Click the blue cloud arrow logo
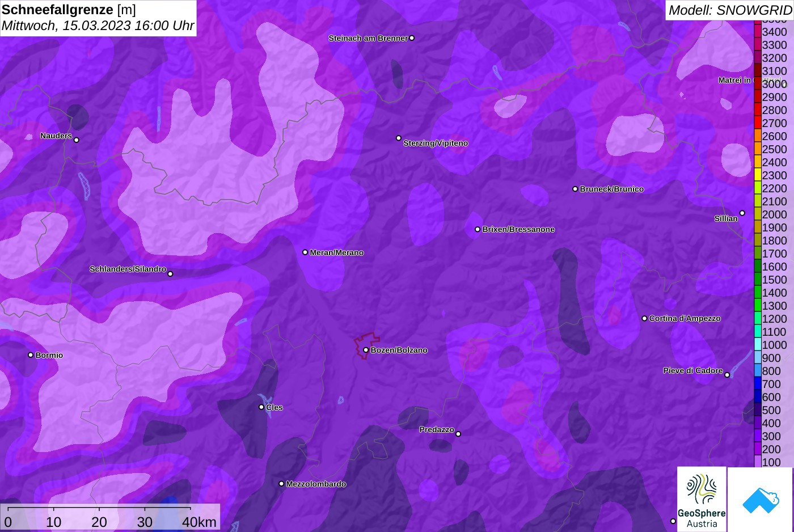 pyautogui.click(x=760, y=499)
